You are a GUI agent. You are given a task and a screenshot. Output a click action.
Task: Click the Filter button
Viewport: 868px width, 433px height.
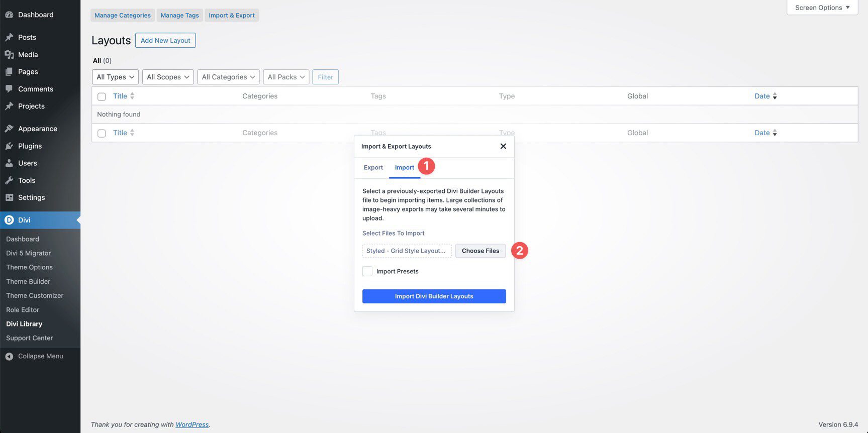[x=326, y=77]
